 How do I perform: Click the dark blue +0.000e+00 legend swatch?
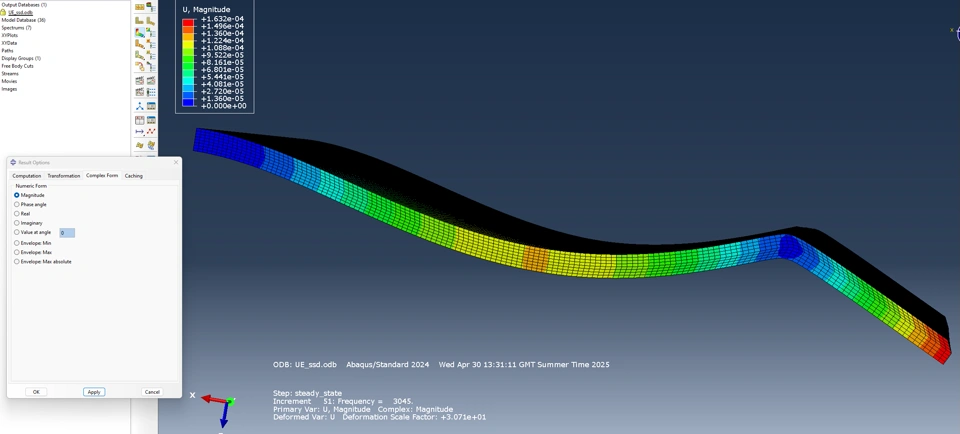click(x=188, y=103)
